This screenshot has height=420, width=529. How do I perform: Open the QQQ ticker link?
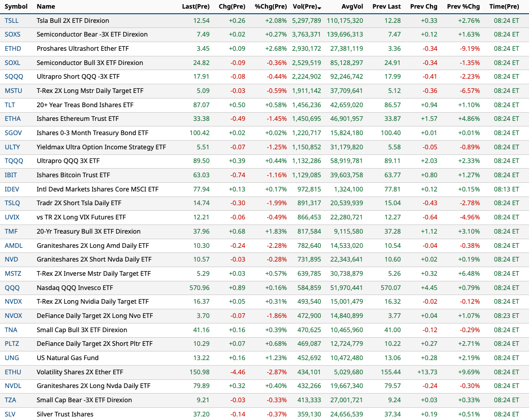tap(12, 287)
